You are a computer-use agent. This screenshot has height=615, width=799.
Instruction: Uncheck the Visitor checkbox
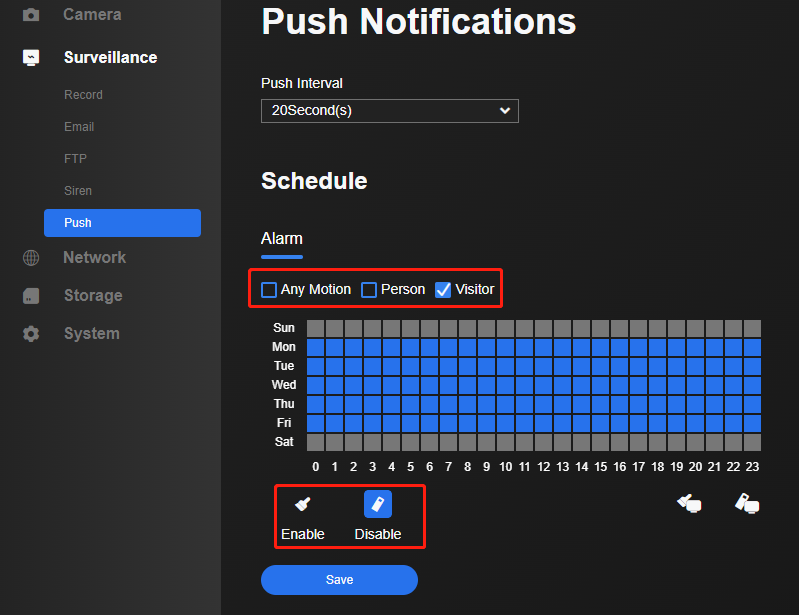[x=443, y=289]
